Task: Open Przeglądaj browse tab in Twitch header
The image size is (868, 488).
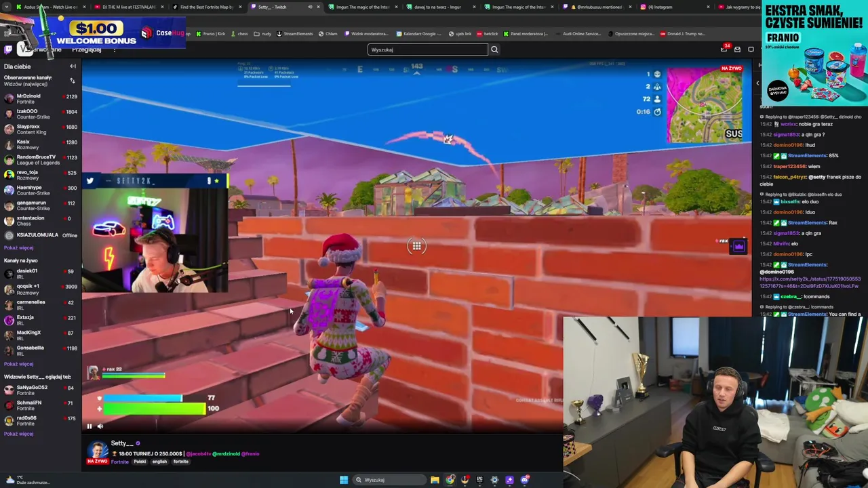Action: [x=87, y=49]
